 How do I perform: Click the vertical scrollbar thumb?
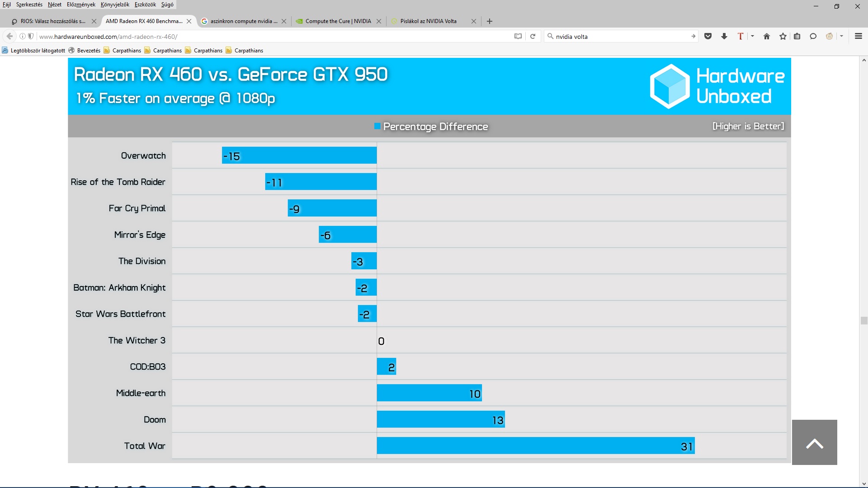click(x=864, y=320)
